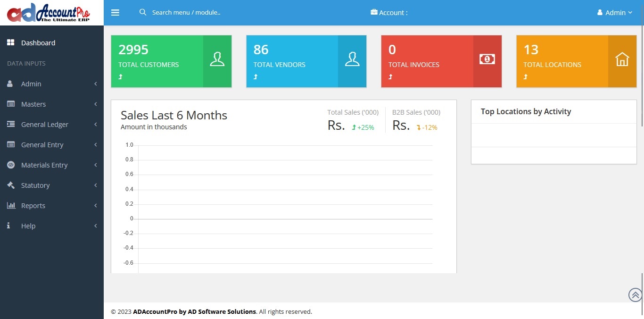Open the Total Customers card

click(x=157, y=61)
